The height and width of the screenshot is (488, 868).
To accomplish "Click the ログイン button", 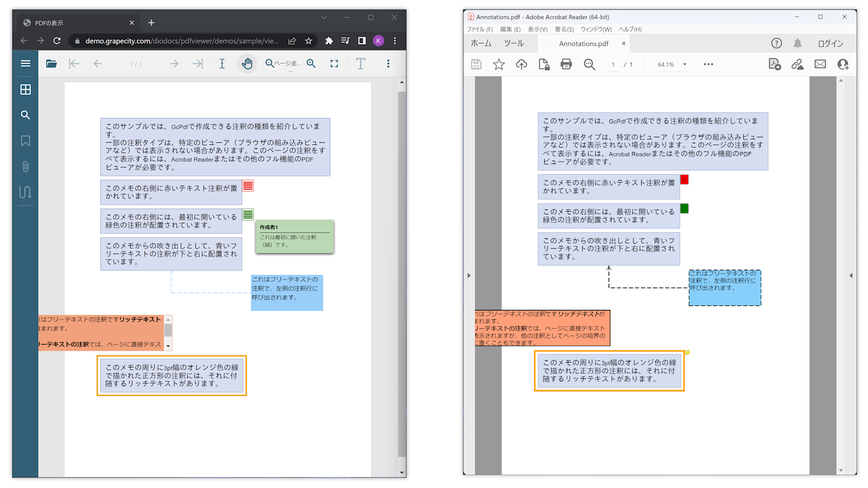I will pyautogui.click(x=831, y=43).
